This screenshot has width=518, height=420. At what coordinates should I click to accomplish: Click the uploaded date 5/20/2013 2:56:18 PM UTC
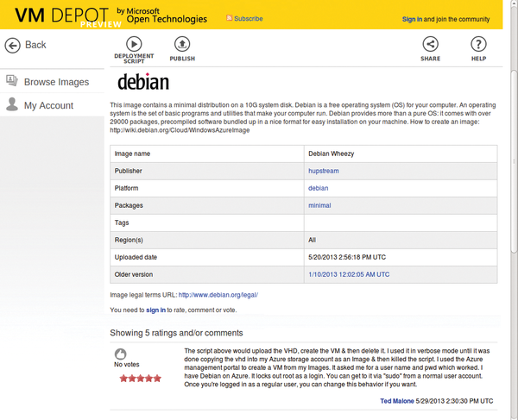point(347,257)
